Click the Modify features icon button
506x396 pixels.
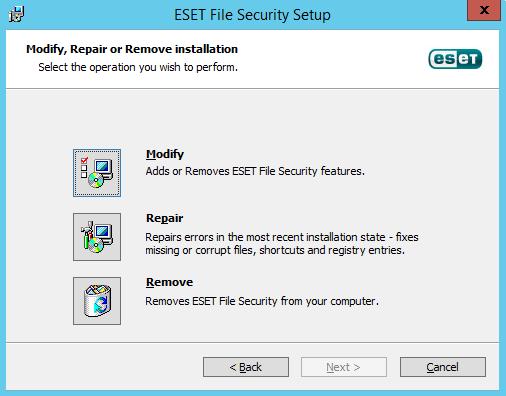[x=97, y=173]
